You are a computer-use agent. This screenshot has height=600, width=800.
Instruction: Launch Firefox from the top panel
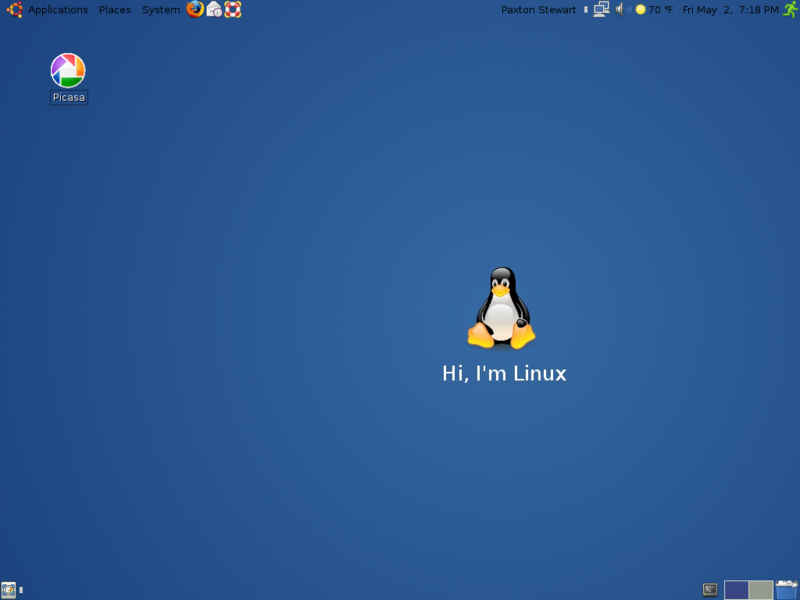point(195,9)
